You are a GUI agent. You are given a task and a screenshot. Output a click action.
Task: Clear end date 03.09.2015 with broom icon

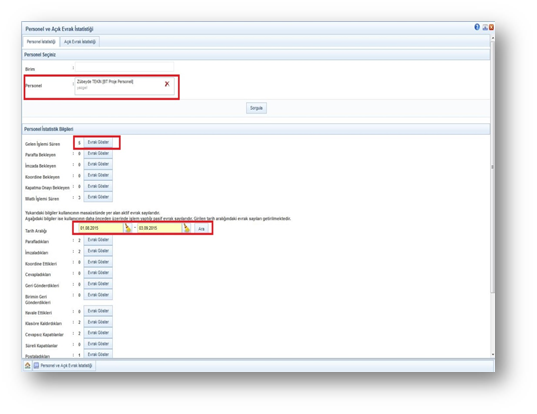click(187, 228)
